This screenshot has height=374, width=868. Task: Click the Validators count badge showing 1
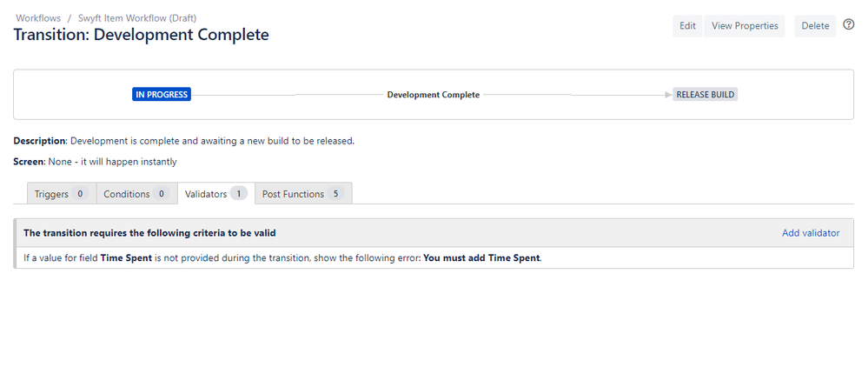(238, 194)
